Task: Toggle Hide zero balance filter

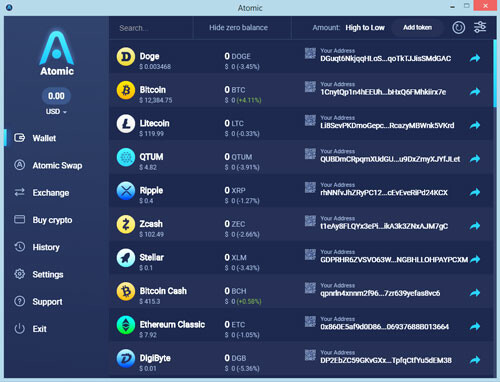Action: [238, 28]
